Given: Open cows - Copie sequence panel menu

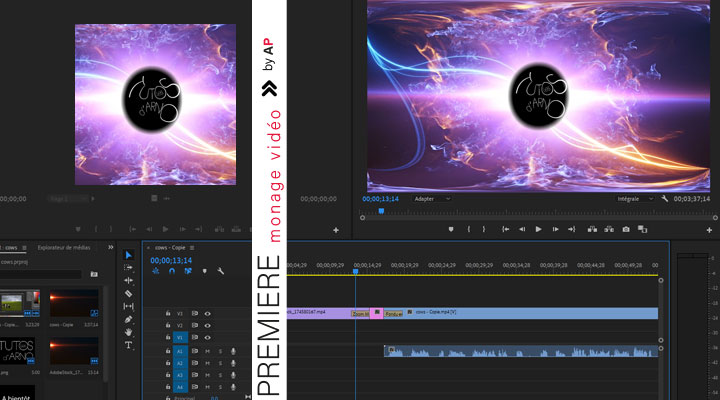Looking at the screenshot, I should 192,248.
